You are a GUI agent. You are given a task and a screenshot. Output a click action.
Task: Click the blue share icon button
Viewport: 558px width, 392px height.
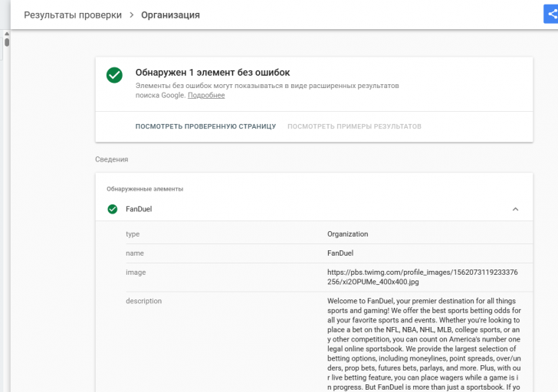click(x=551, y=15)
